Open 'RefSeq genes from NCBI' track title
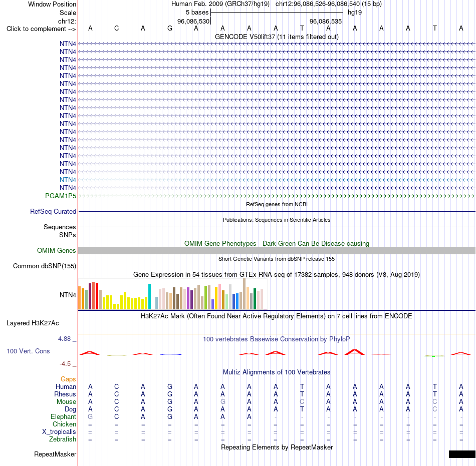Image resolution: width=476 pixels, height=466 pixels. coord(277,204)
